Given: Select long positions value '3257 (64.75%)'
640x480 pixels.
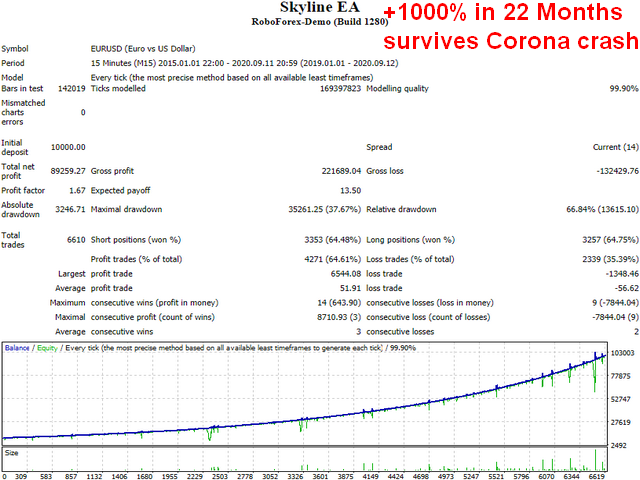Looking at the screenshot, I should click(x=611, y=240).
